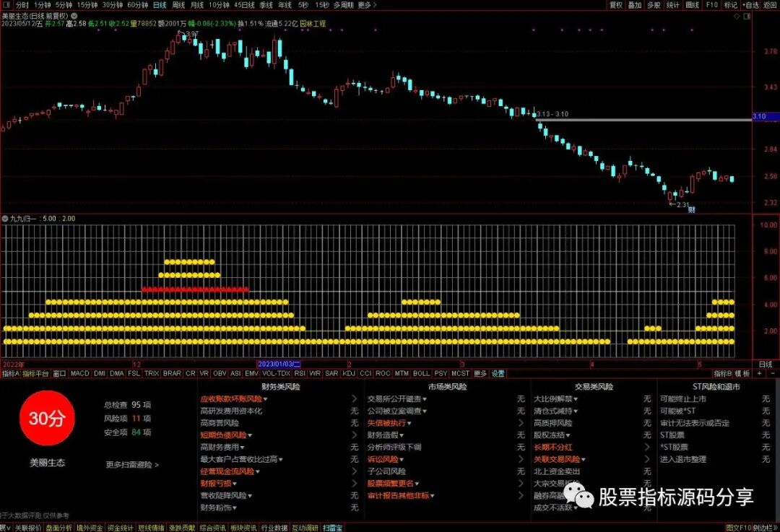Image resolution: width=780 pixels, height=532 pixels.
Task: Click the 2023/01/03 date marker on timeline
Action: click(x=279, y=365)
